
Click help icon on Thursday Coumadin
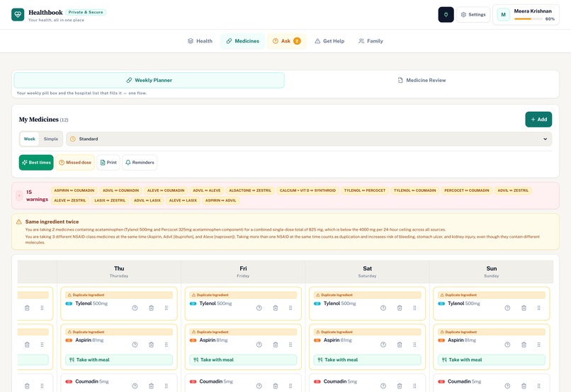click(x=135, y=386)
